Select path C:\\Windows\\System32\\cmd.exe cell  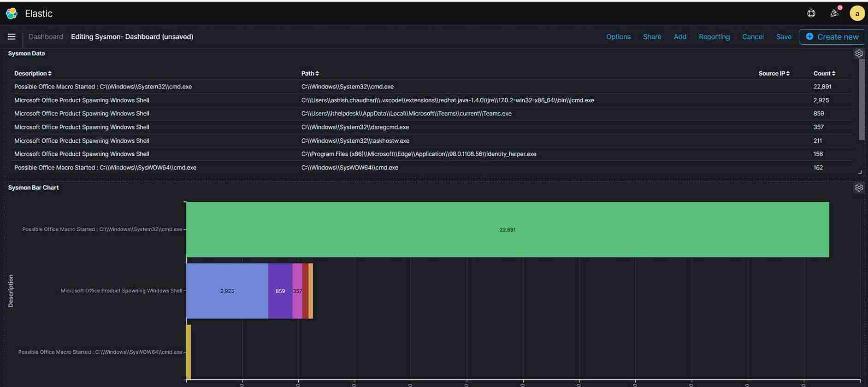tap(348, 87)
